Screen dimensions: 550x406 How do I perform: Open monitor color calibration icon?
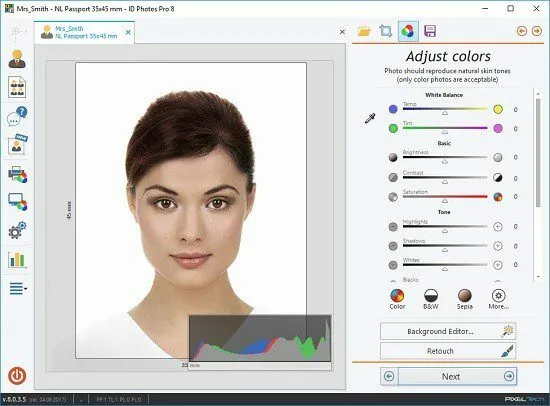coord(18,202)
